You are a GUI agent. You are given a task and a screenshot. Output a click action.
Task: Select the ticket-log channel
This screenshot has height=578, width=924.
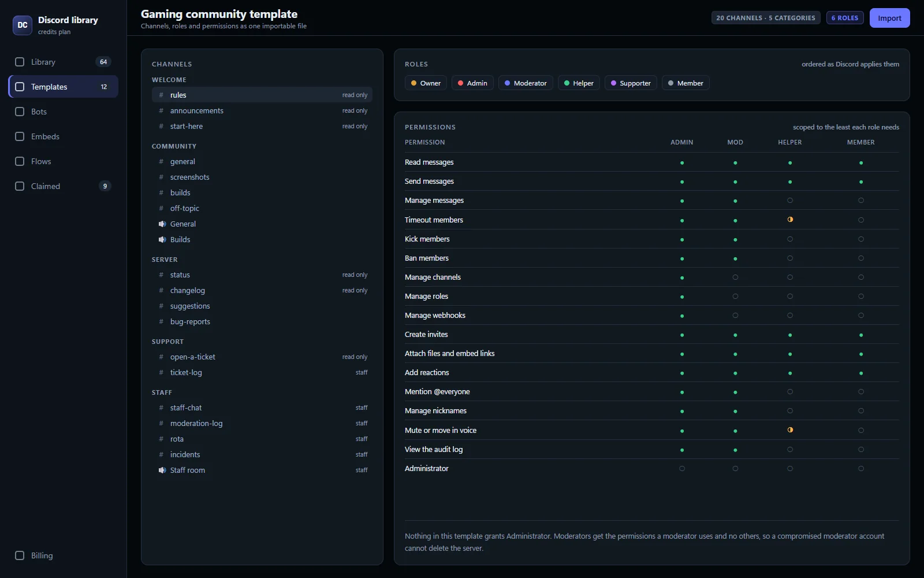(262, 372)
